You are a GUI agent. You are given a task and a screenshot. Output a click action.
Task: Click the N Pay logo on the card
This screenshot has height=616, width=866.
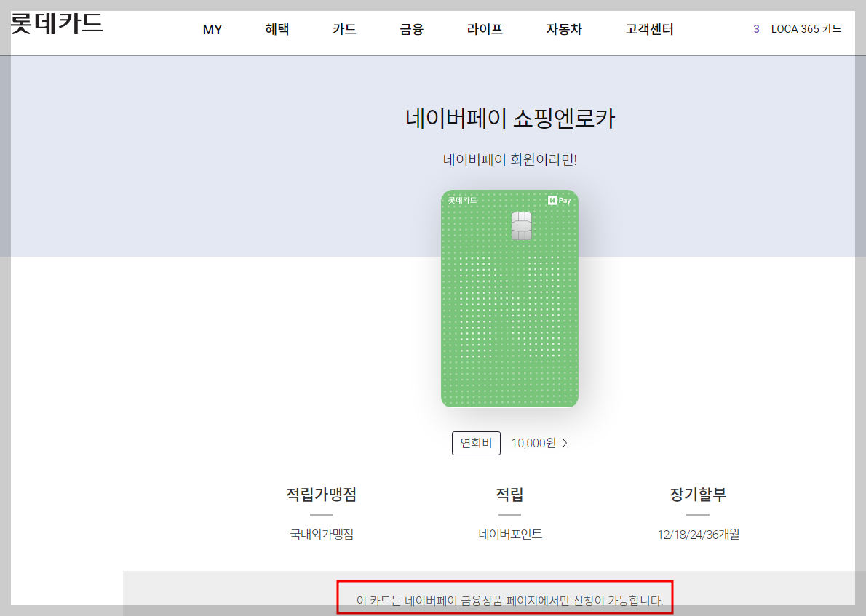point(559,201)
